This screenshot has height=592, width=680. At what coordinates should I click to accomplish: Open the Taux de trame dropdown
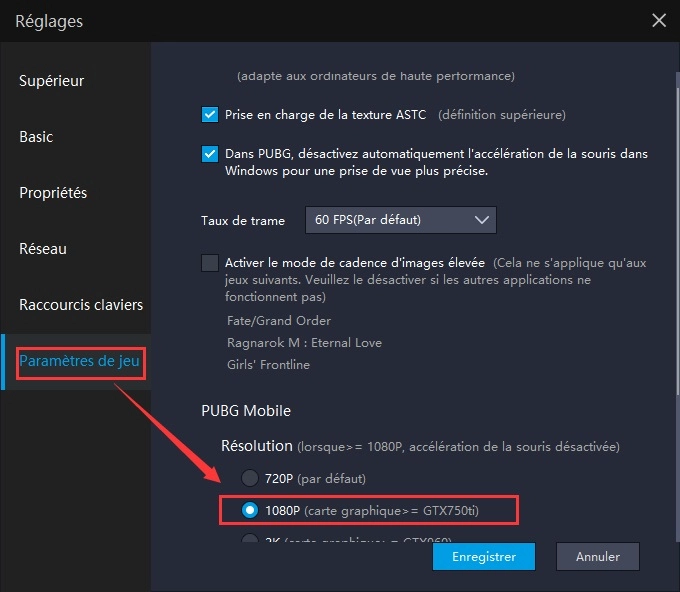point(401,220)
